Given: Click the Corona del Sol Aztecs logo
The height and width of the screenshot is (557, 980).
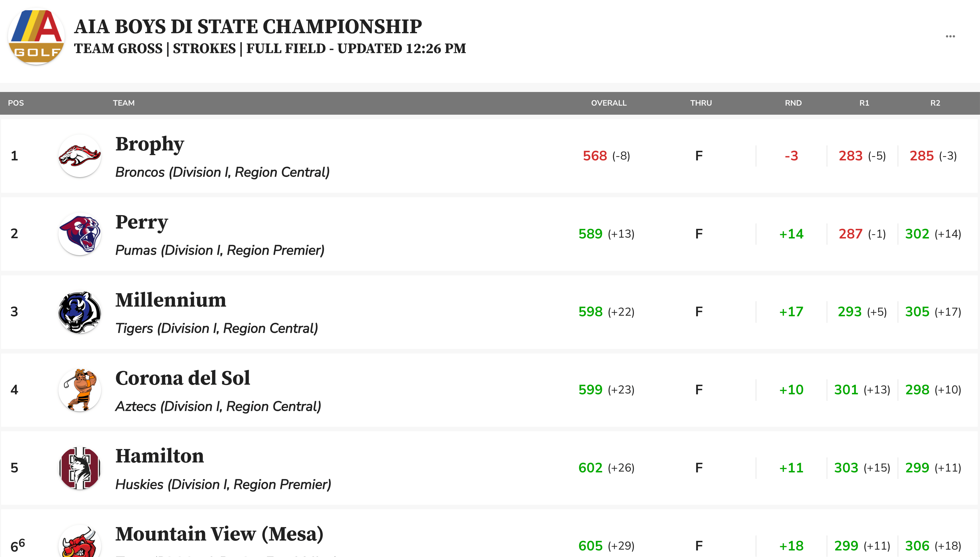Looking at the screenshot, I should [79, 390].
